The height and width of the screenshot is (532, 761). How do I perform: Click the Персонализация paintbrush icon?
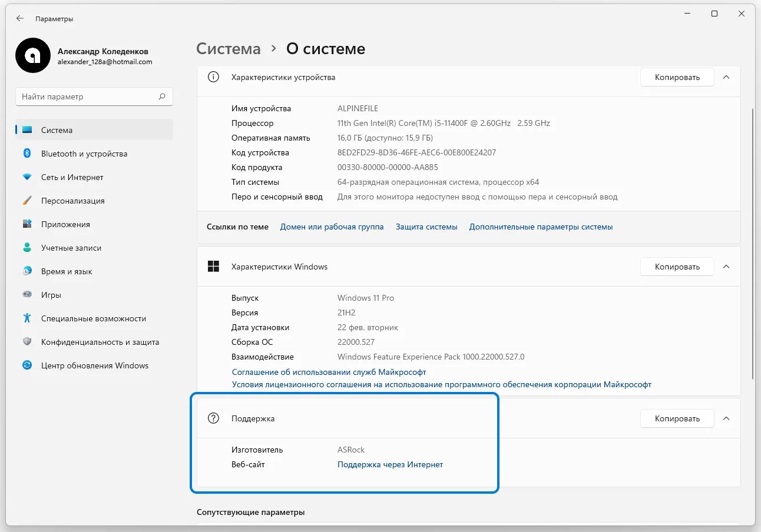pos(27,201)
